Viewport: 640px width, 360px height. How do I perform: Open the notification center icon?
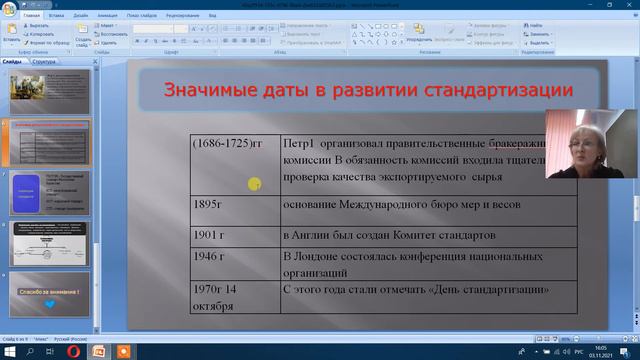624,351
